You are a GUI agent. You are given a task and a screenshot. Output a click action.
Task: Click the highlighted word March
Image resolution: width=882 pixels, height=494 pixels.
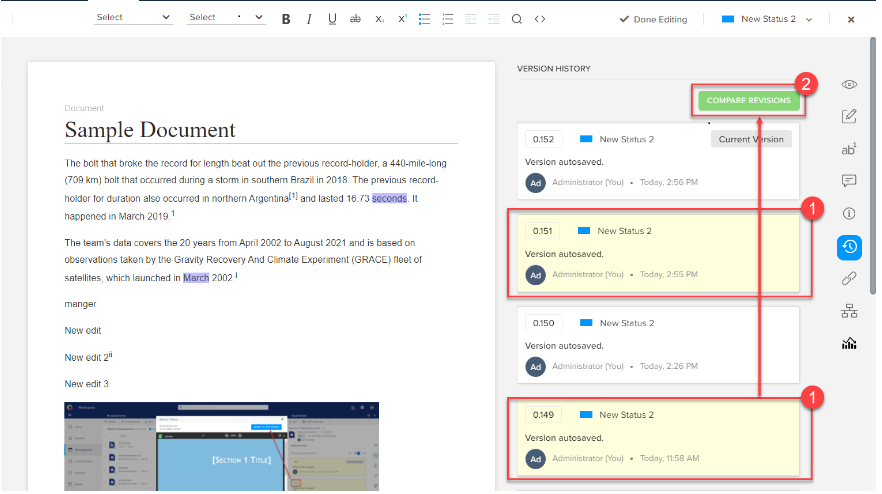click(x=196, y=278)
